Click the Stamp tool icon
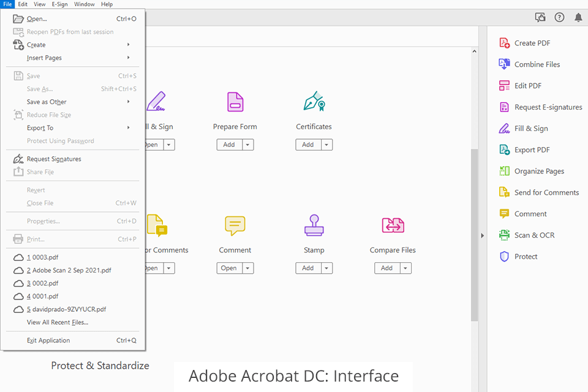Image resolution: width=588 pixels, height=392 pixels. pos(314,225)
